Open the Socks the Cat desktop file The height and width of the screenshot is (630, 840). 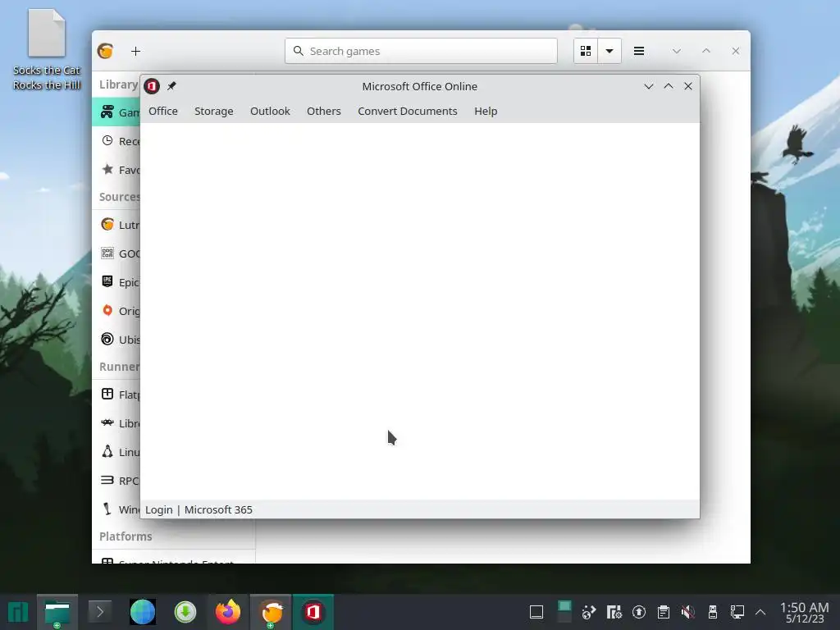coord(47,48)
